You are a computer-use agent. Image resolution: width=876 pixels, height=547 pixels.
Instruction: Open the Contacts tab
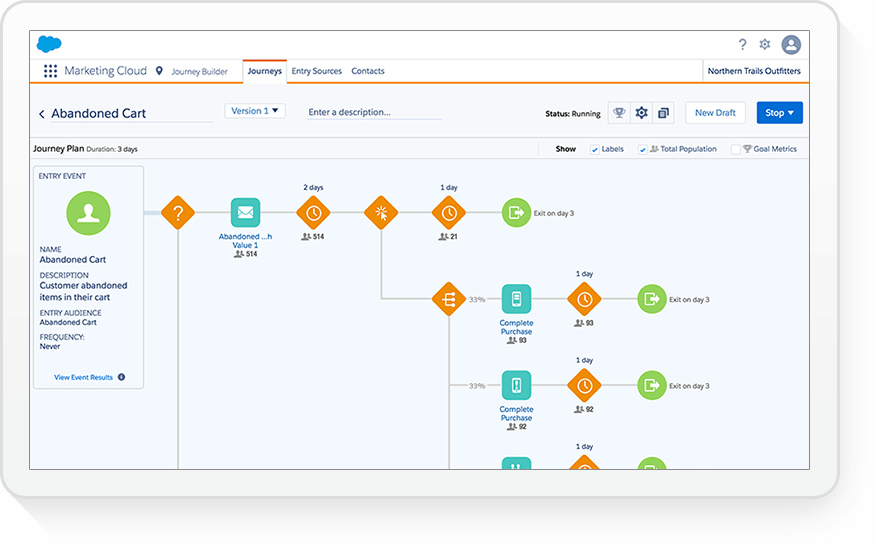[368, 71]
